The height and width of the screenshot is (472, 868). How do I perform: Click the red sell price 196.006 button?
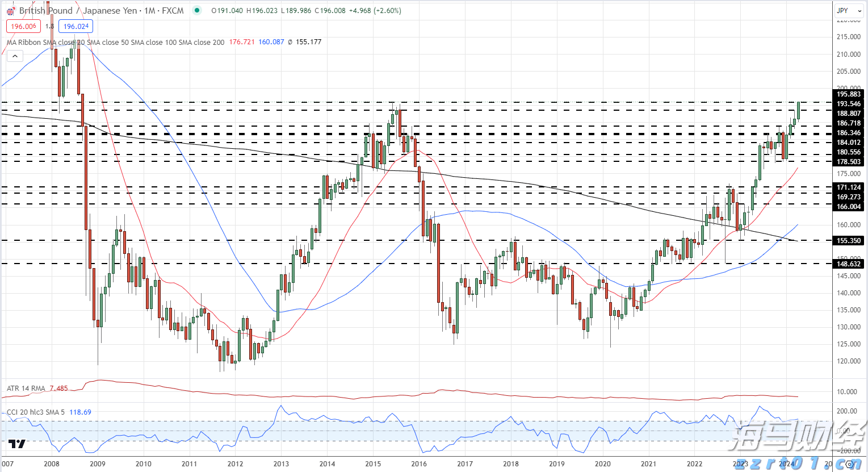pyautogui.click(x=23, y=26)
